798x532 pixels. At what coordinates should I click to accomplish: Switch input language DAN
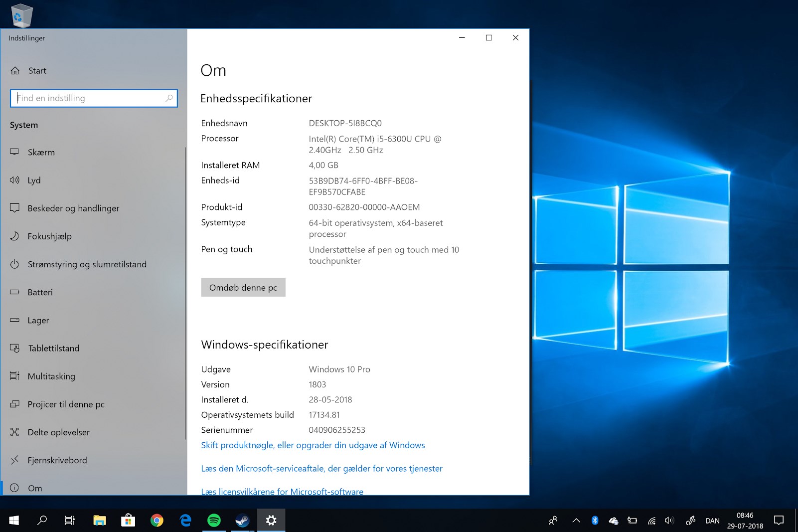[x=712, y=521]
